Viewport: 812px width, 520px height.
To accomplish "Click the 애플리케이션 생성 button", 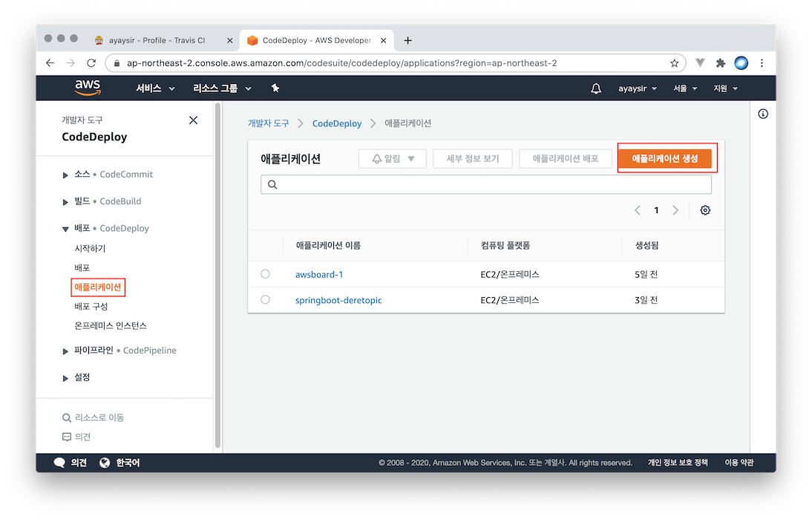I will (x=664, y=159).
